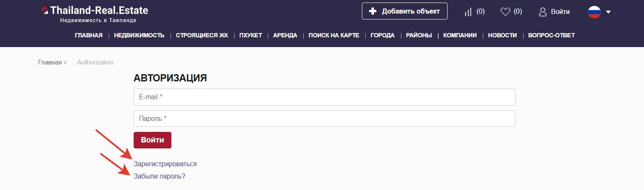Go to СТРОЯЩИЕСЯ ЖК menu section
The width and height of the screenshot is (644, 190).
coord(202,35)
